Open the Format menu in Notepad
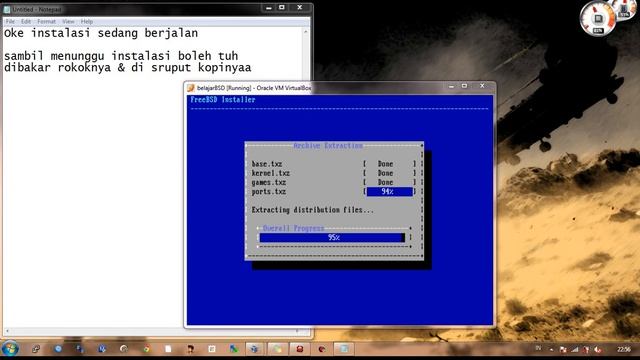 click(x=47, y=21)
